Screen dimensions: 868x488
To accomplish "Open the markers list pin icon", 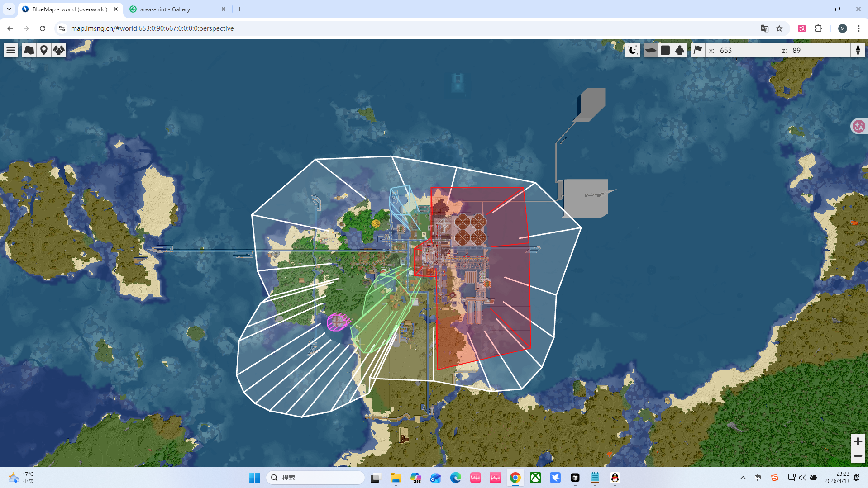I will click(x=44, y=50).
